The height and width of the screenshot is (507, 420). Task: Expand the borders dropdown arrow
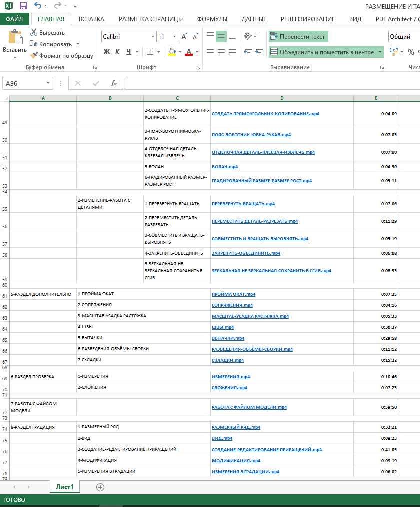pos(158,52)
